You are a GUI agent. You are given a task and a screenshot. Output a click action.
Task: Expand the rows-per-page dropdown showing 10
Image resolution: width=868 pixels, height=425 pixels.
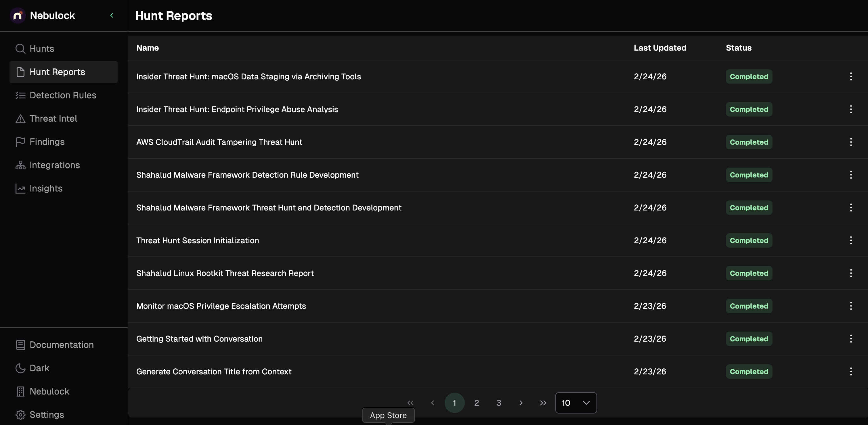tap(576, 403)
